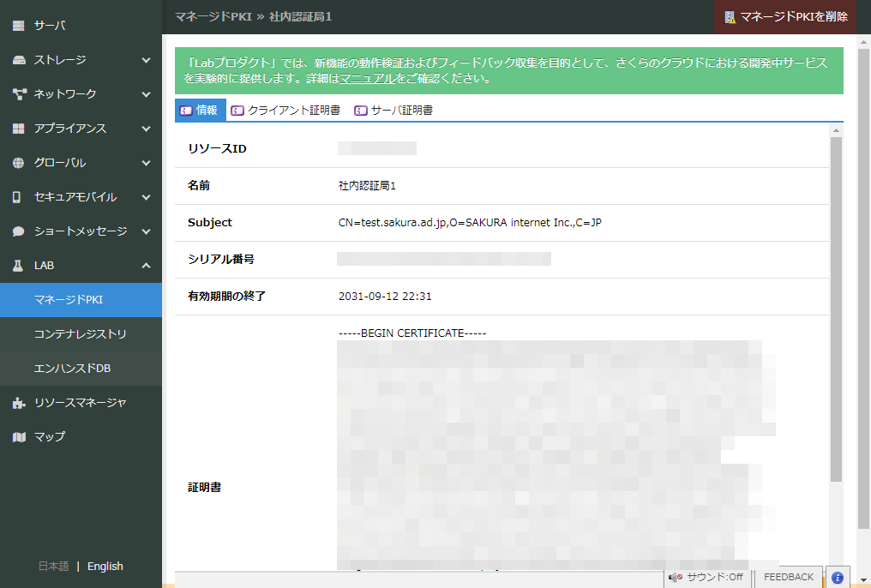The image size is (871, 588).
Task: Click the blue info icon at bottom right
Action: click(x=838, y=578)
